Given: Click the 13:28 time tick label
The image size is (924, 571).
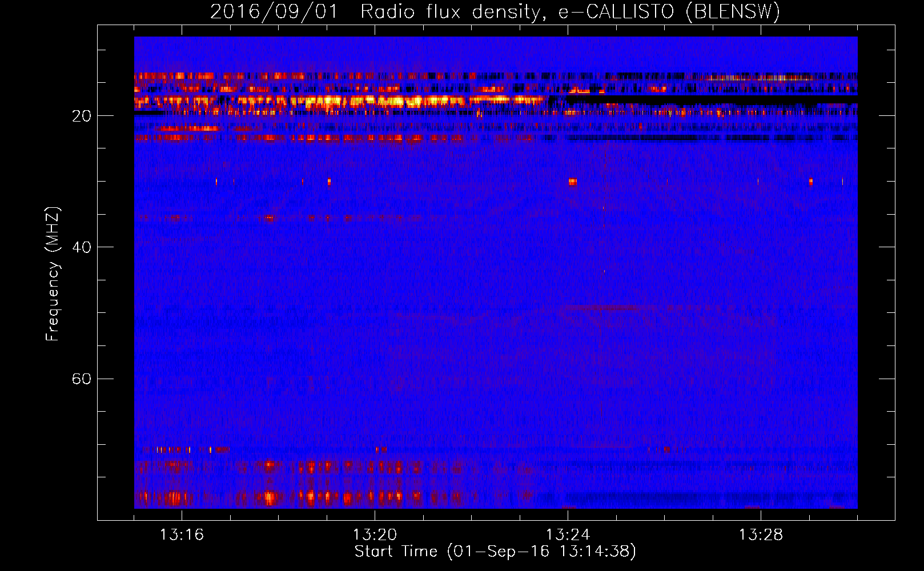Looking at the screenshot, I should (761, 535).
